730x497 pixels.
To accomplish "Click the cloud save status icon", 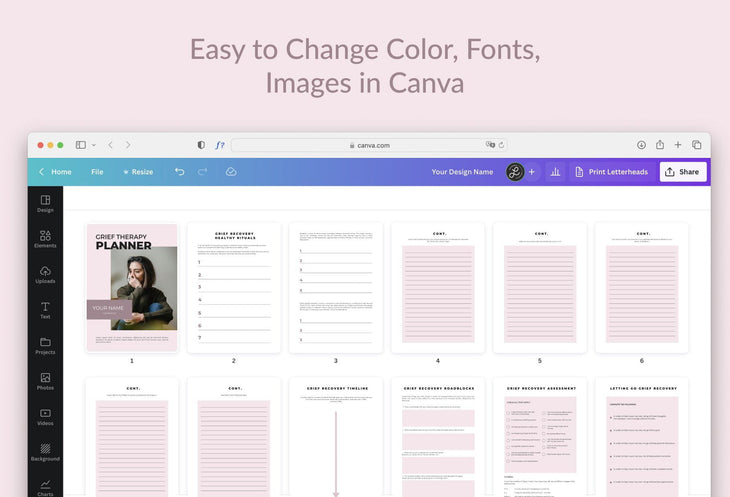I will (x=231, y=172).
